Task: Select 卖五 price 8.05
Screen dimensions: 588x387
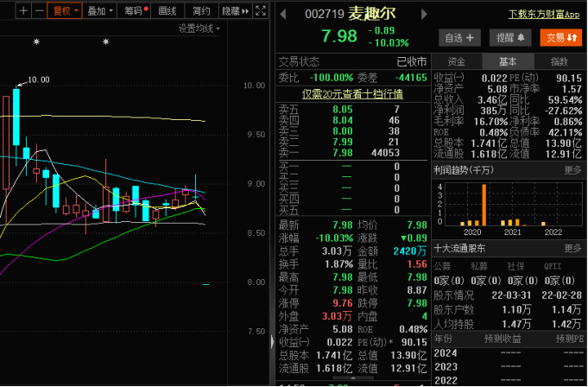Action: 343,110
